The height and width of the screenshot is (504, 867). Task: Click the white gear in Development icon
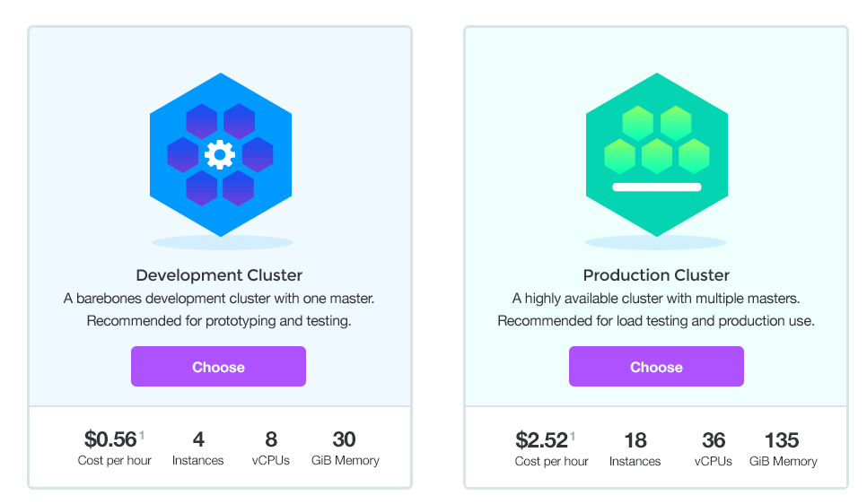[x=219, y=154]
